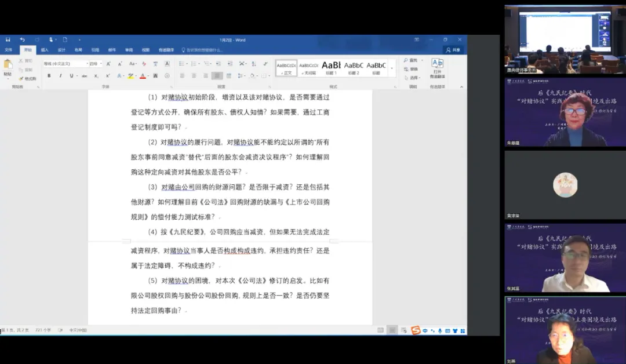Click the enclosed character (circled) icon

tap(167, 75)
